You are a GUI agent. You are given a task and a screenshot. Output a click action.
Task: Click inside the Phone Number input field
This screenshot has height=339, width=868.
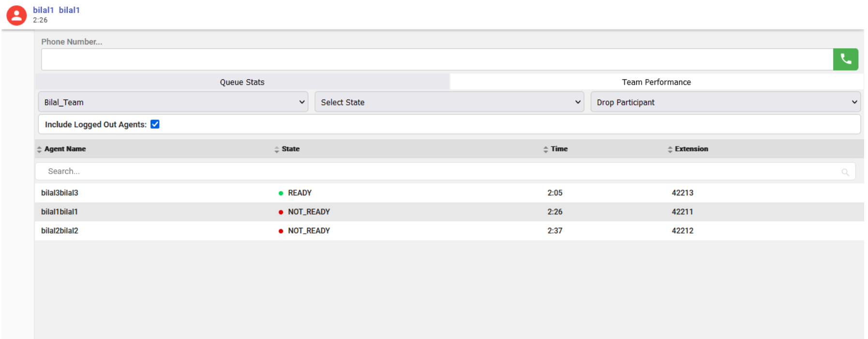436,59
